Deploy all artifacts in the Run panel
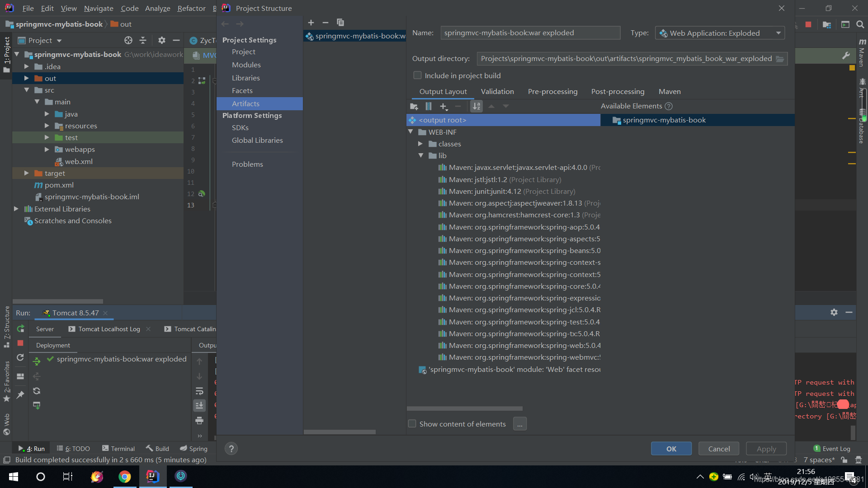The height and width of the screenshot is (488, 868). coord(37,361)
